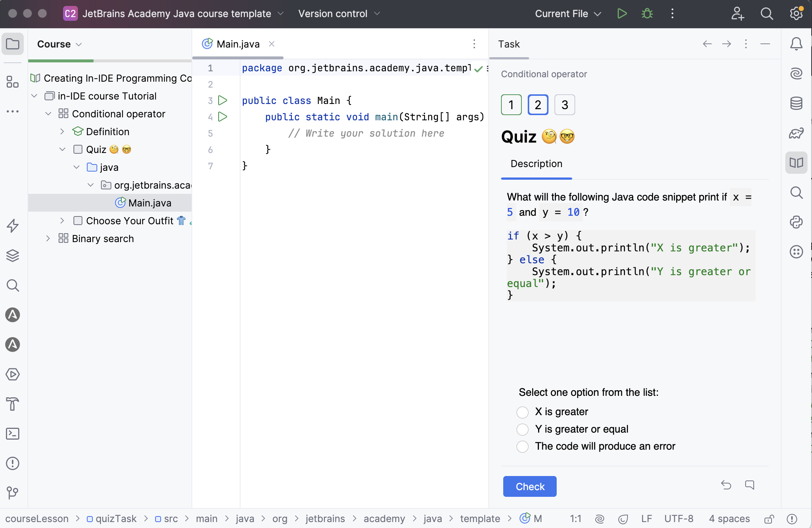
Task: Open IDE settings gear icon
Action: (796, 14)
